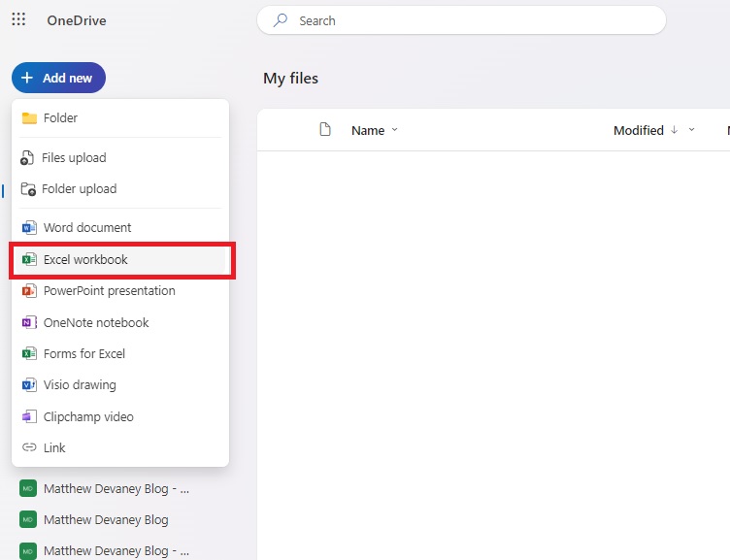730x560 pixels.
Task: Click the My files heading
Action: point(291,79)
